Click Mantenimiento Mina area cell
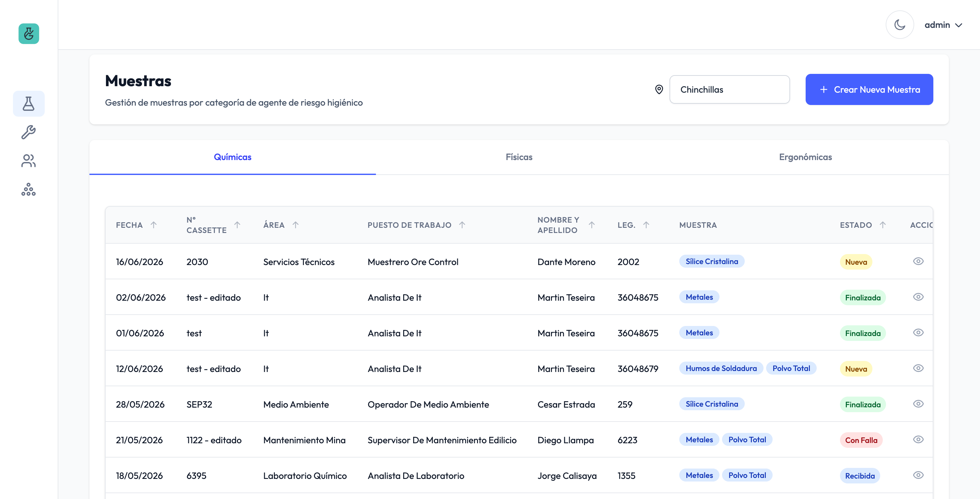 click(x=304, y=440)
